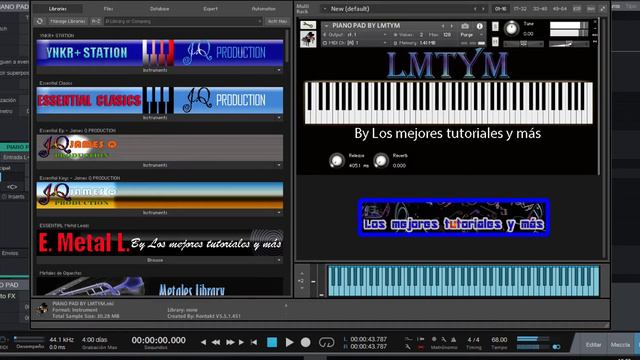The image size is (640, 360).
Task: Open PIANO PAD BY LMTYM instrument dropdown
Action: point(327,26)
